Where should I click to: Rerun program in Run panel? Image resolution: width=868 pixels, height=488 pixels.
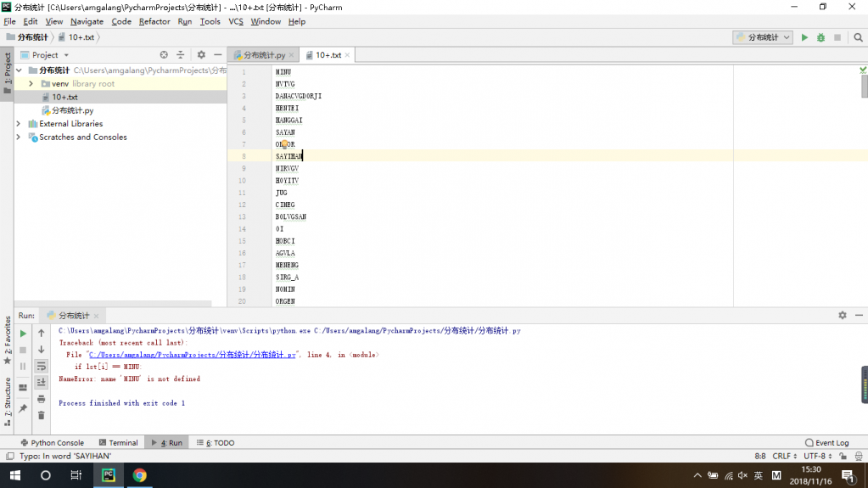point(23,334)
